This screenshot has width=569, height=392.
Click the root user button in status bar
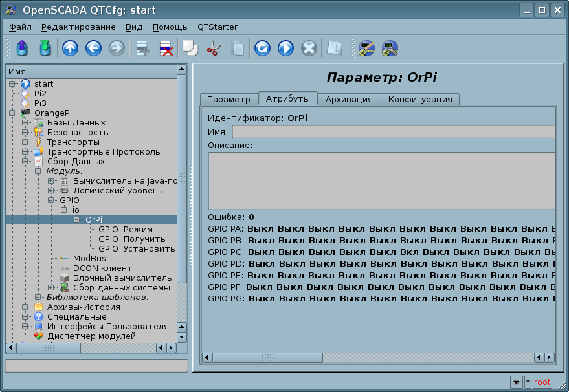(x=542, y=382)
